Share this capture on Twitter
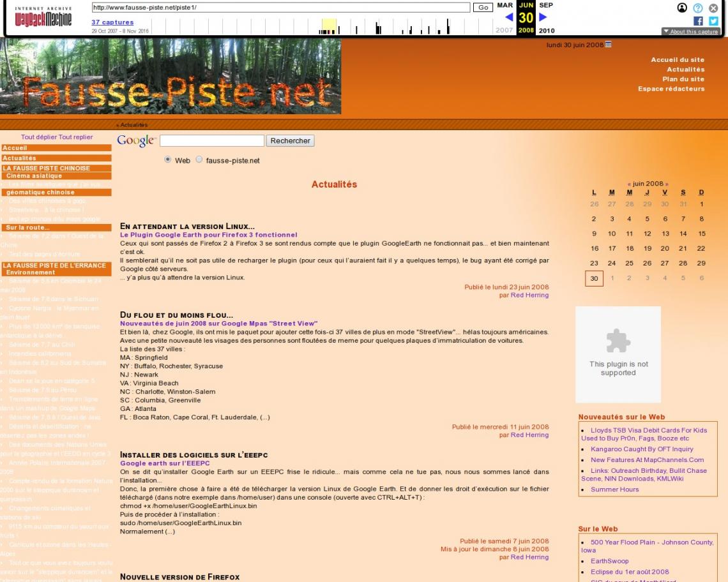The height and width of the screenshot is (582, 728). (713, 21)
